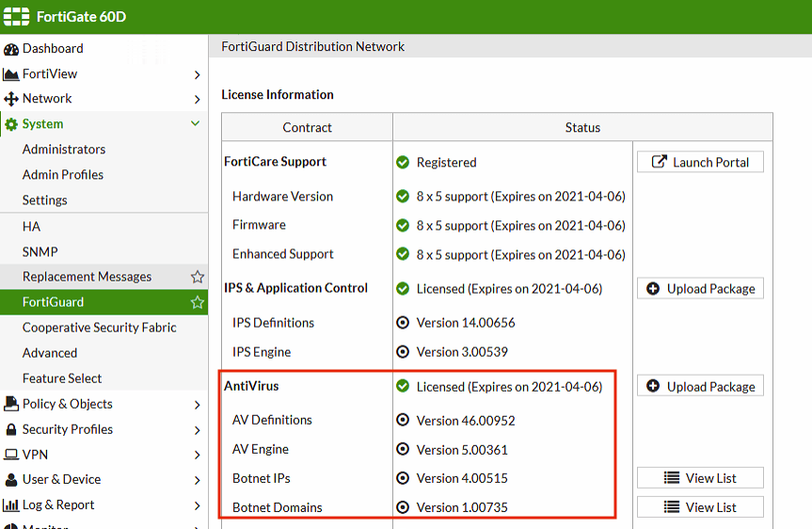Click version icon beside AV Engine
Image resolution: width=812 pixels, height=529 pixels.
tap(403, 449)
